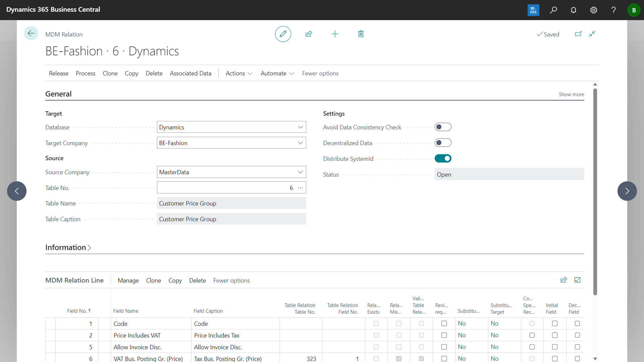Click Delete in the top action bar
Image resolution: width=644 pixels, height=362 pixels.
[154, 73]
